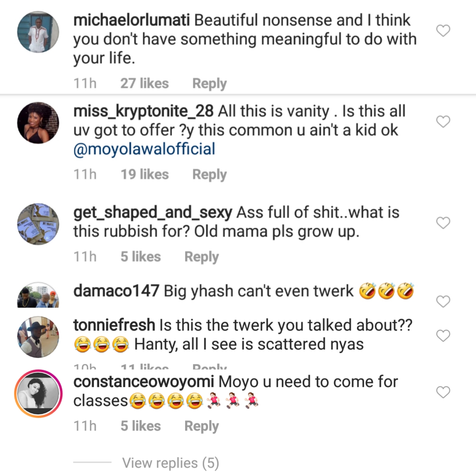View constanceowoyomi's story ring avatar

pos(38,393)
